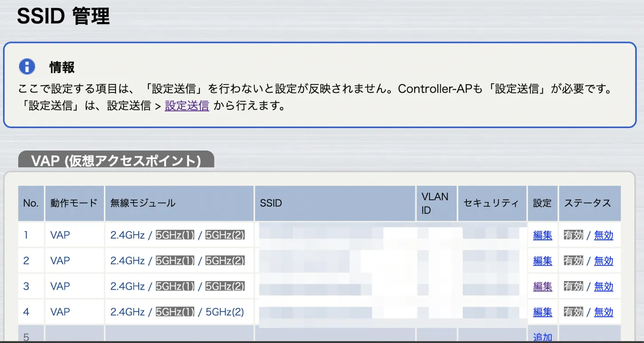Edit settings of VAP row 4
The image size is (644, 343).
542,312
